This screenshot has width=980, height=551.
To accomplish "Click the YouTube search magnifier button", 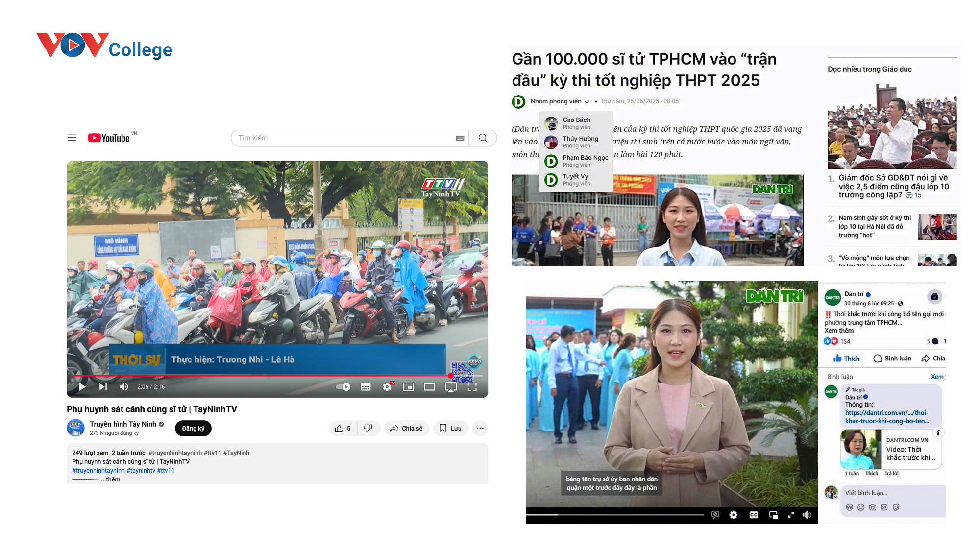I will pyautogui.click(x=483, y=138).
